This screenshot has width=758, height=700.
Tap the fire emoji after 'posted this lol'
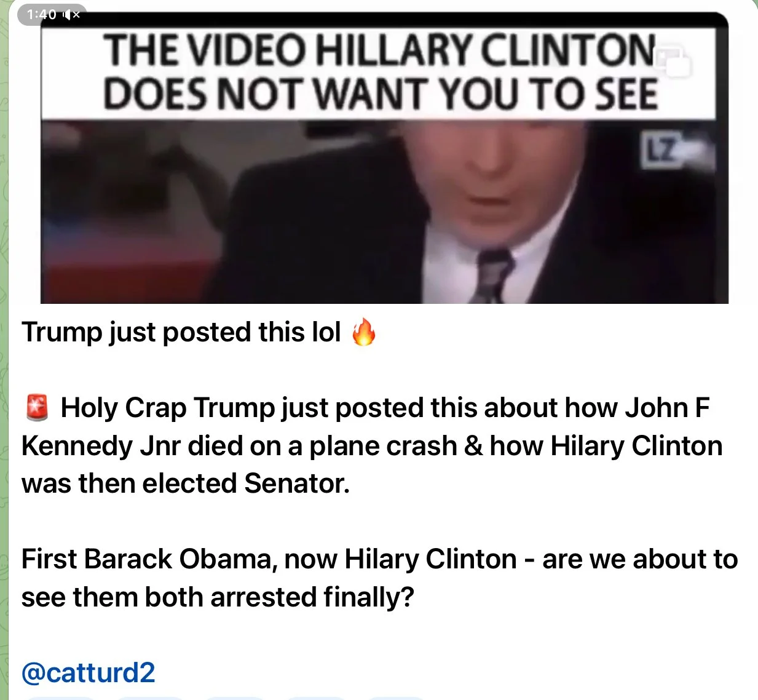(x=363, y=333)
